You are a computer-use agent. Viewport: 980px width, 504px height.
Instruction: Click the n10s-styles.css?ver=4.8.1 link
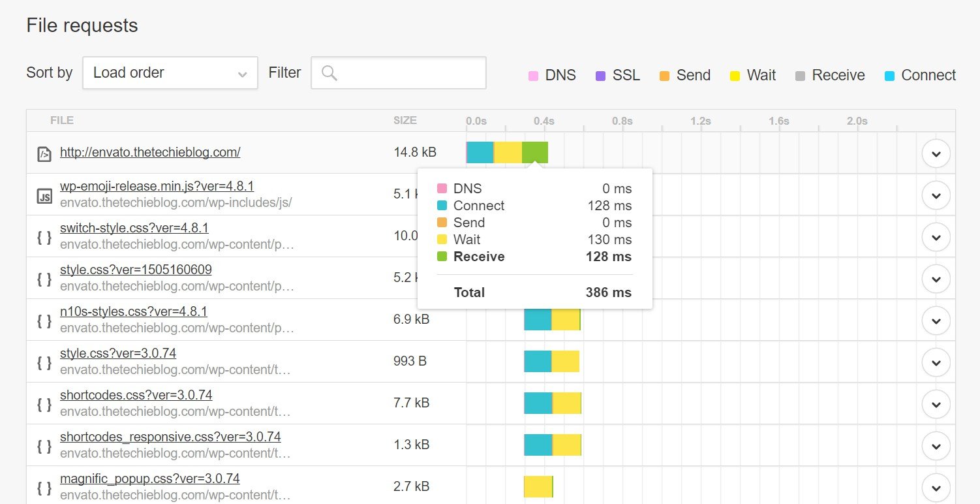(x=133, y=311)
